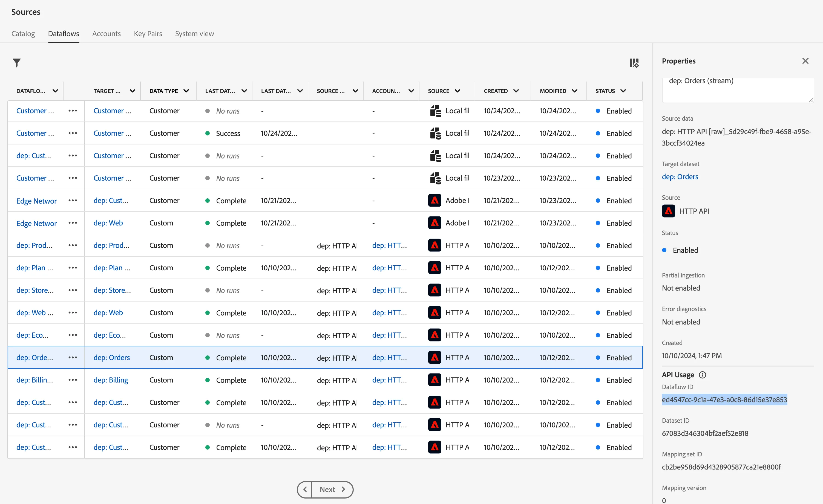Click Created date 10/10/2024, 1:47 PM
The width and height of the screenshot is (823, 504).
(692, 355)
